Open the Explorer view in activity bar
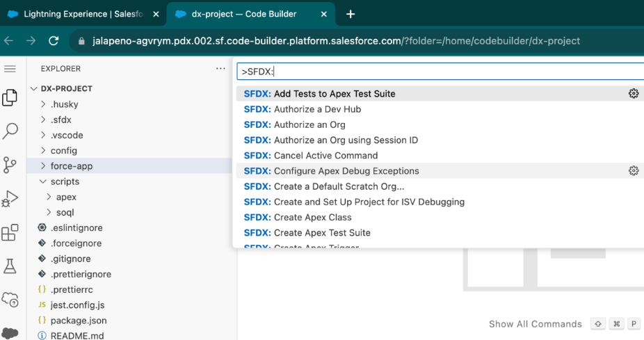644x340 pixels. (x=10, y=98)
